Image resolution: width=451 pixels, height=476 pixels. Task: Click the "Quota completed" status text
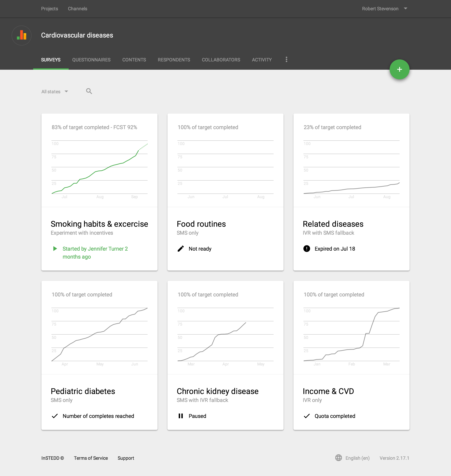pos(335,416)
